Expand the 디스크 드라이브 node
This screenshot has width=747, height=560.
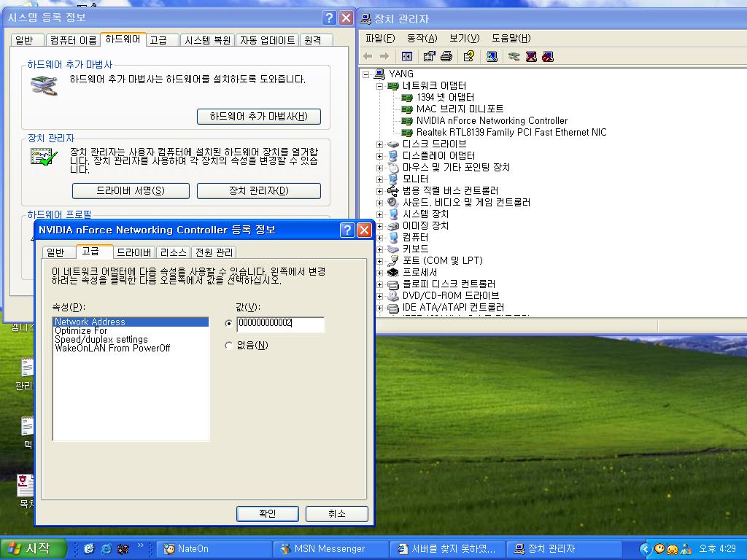(x=379, y=144)
